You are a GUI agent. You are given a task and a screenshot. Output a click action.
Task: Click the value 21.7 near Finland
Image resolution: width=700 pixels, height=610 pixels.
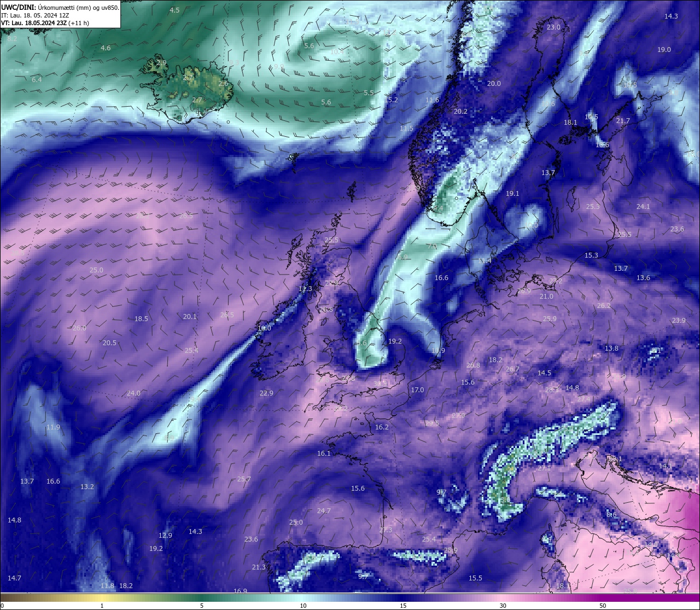click(623, 121)
